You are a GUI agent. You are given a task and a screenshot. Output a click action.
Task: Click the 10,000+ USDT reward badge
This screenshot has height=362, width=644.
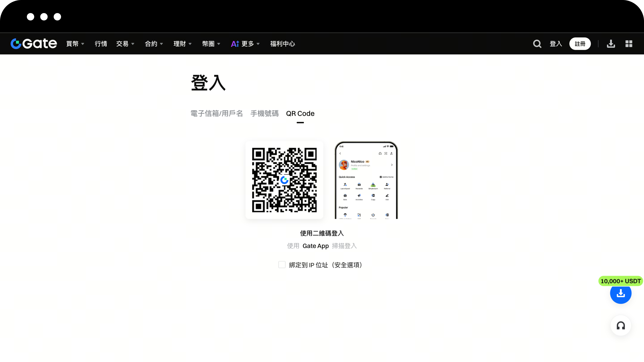point(621,281)
